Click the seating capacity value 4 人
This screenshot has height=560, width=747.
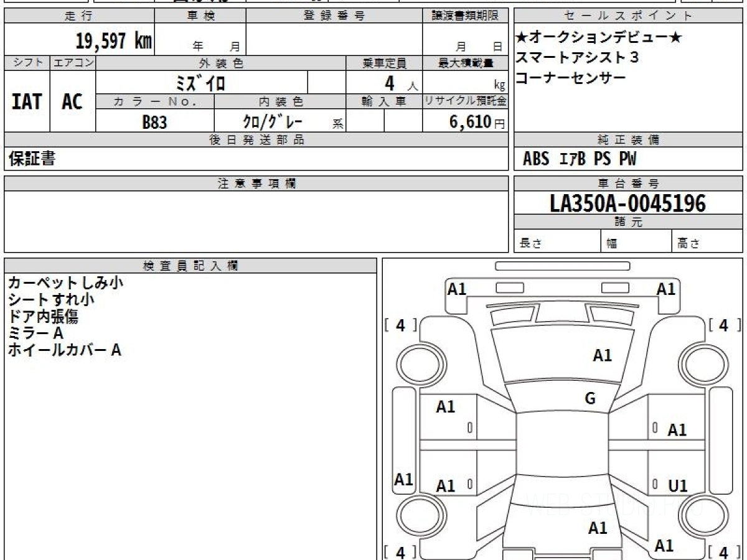pos(402,83)
